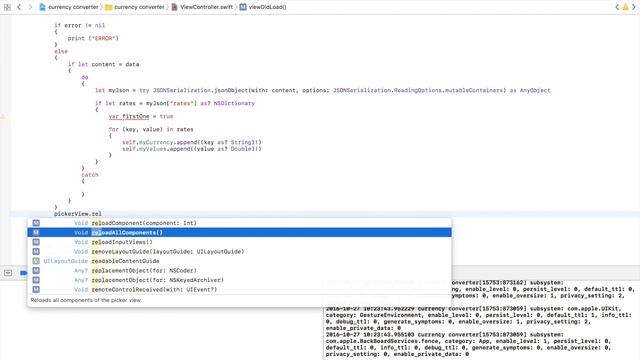Click method icon beside remoteControlReceived

tap(36, 289)
